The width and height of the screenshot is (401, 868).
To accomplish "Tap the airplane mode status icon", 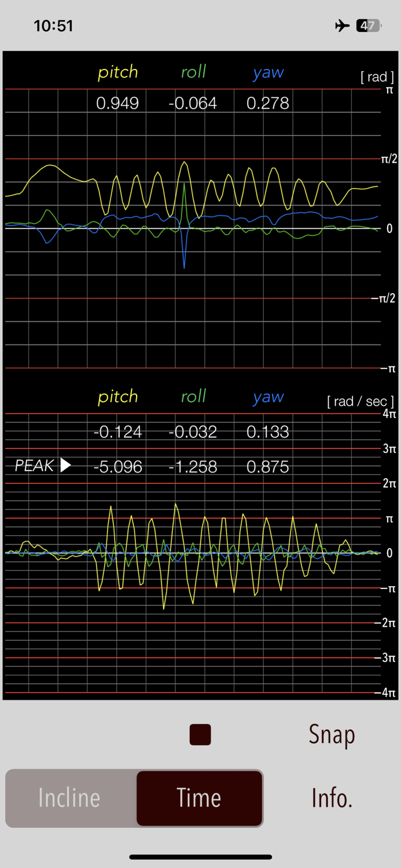I will [343, 25].
